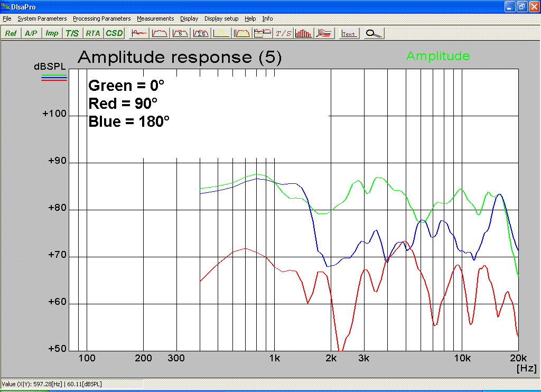Image resolution: width=541 pixels, height=392 pixels.
Task: Click the red italic T/S icon
Action: 283,33
